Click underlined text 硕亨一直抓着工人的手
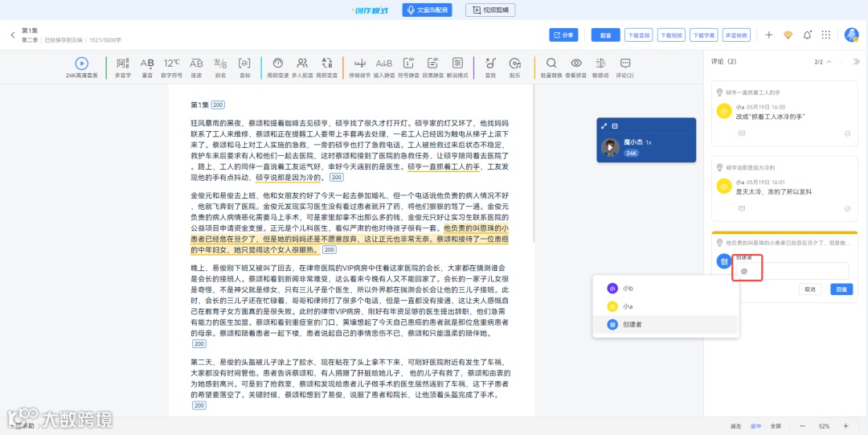 444,166
